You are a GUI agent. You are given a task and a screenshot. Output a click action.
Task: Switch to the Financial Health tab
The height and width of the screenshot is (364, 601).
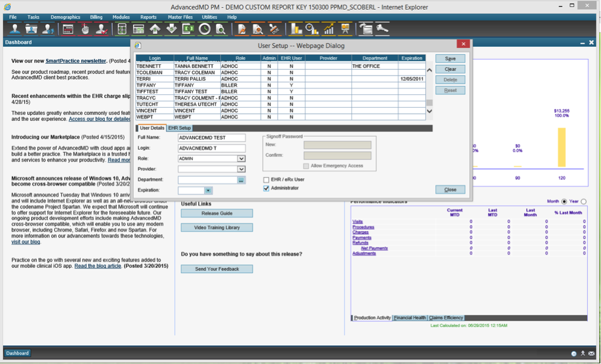[409, 318]
